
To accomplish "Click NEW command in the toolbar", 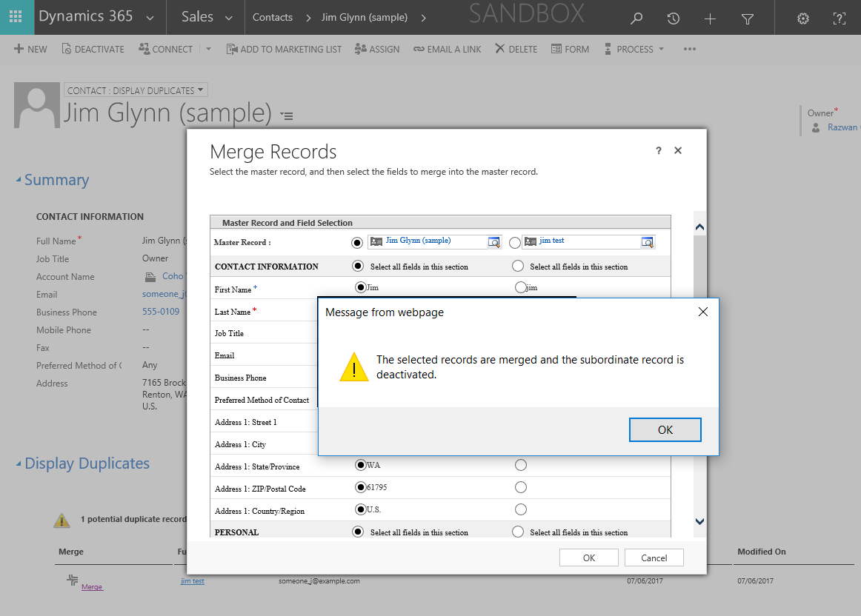I will click(30, 49).
